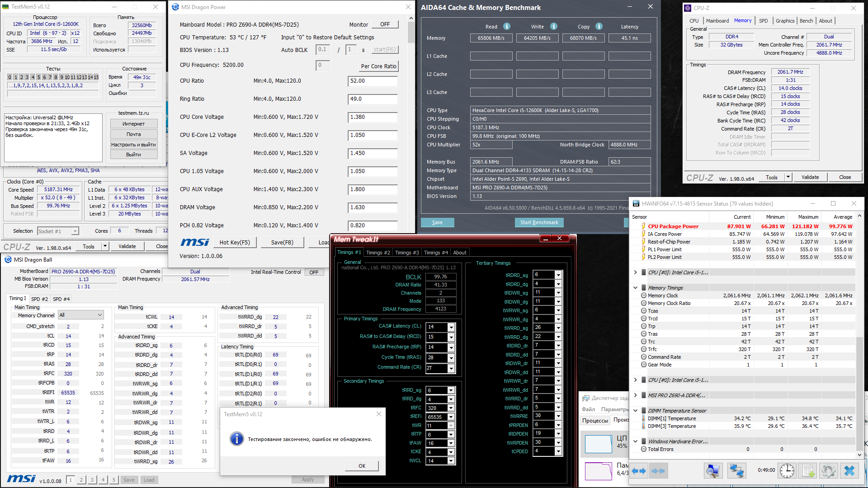The width and height of the screenshot is (868, 488).
Task: Open Timings #2 tab in Mem TweakIt
Action: pos(377,253)
